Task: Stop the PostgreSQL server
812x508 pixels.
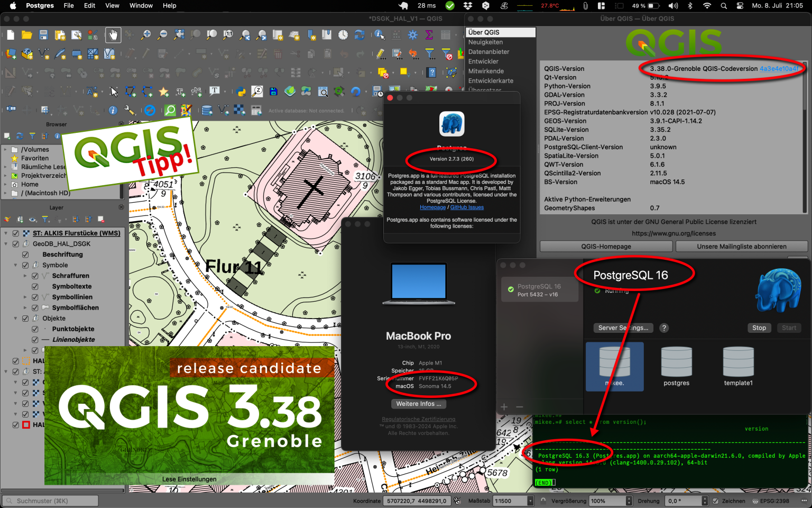Action: point(759,328)
